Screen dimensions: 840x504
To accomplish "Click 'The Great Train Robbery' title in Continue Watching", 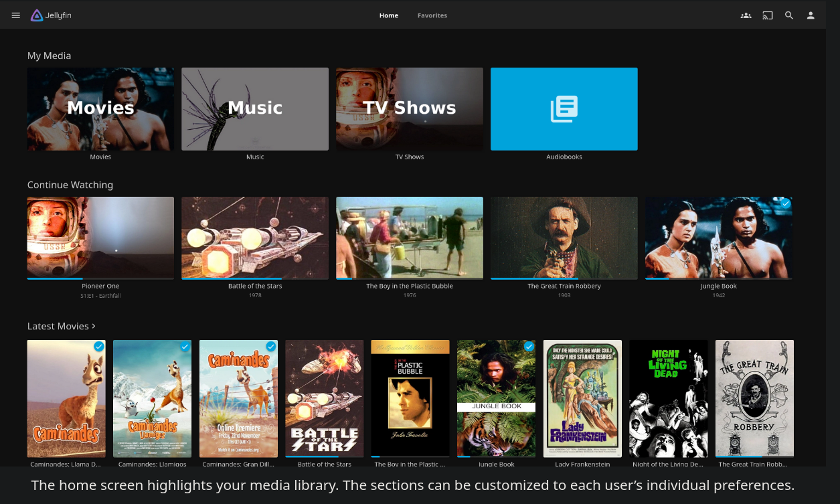I will coord(564,286).
